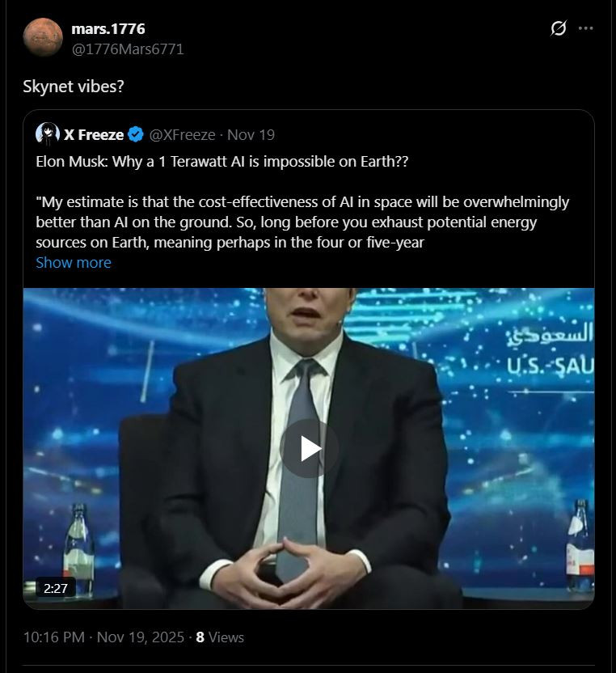Click the mars.1776 profile avatar

[x=43, y=38]
